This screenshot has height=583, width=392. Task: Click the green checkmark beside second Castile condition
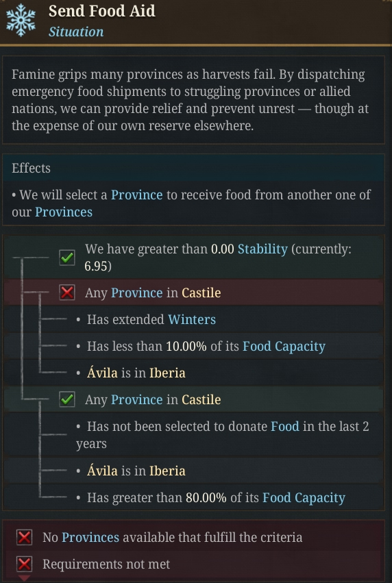coord(67,399)
